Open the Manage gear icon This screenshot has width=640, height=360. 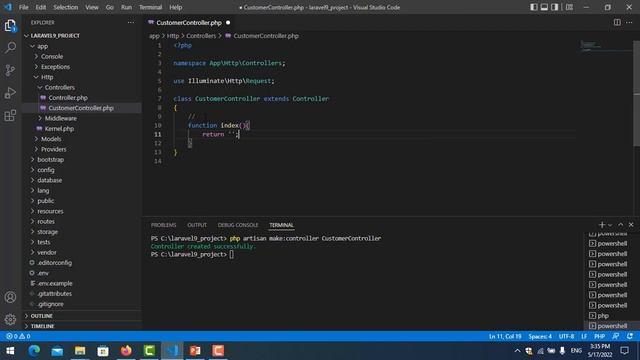(x=10, y=319)
